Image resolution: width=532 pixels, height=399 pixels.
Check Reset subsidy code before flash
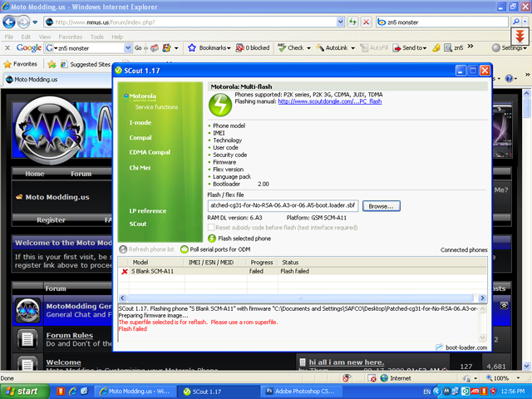(x=211, y=227)
